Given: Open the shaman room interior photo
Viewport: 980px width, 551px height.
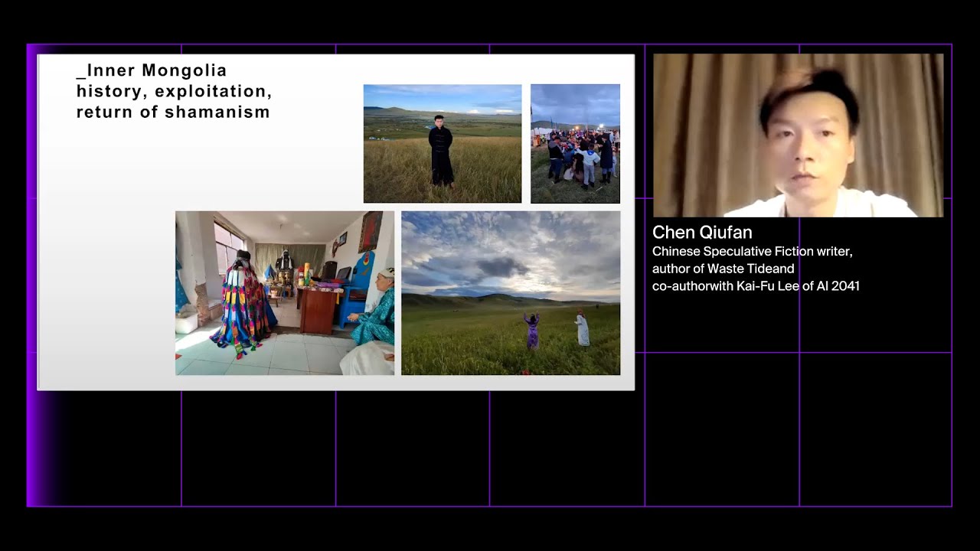Looking at the screenshot, I should 284,293.
